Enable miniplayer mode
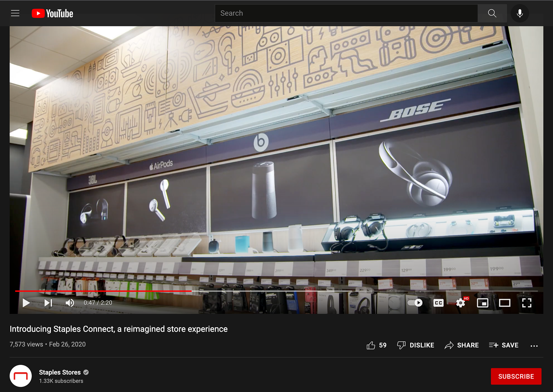Viewport: 553px width, 392px height. pos(483,303)
